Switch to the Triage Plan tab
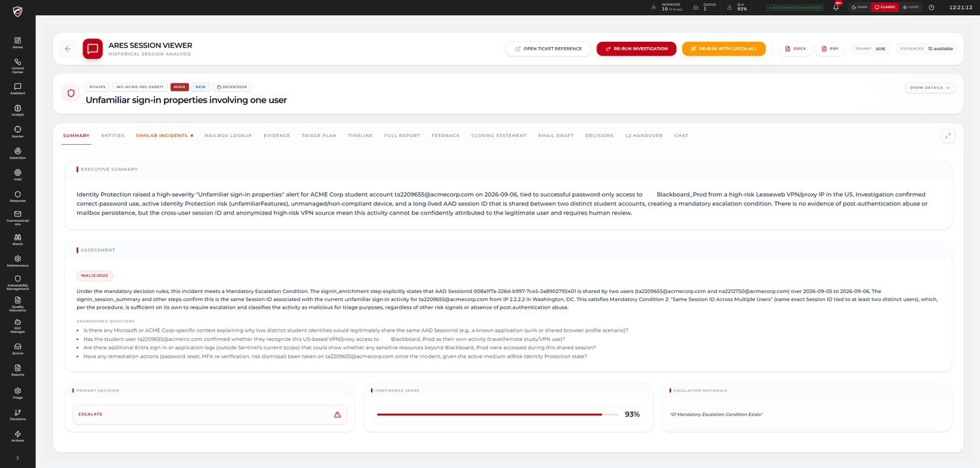The height and width of the screenshot is (468, 980). pyautogui.click(x=319, y=136)
